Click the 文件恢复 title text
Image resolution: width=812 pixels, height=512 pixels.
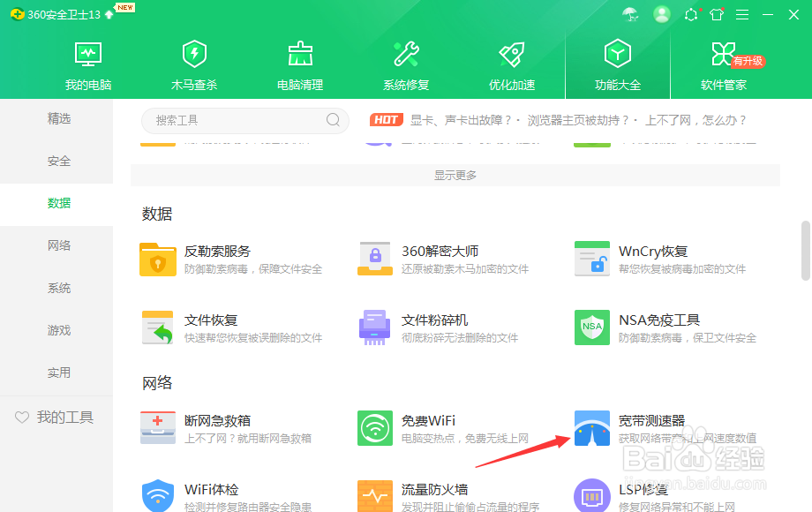[211, 320]
